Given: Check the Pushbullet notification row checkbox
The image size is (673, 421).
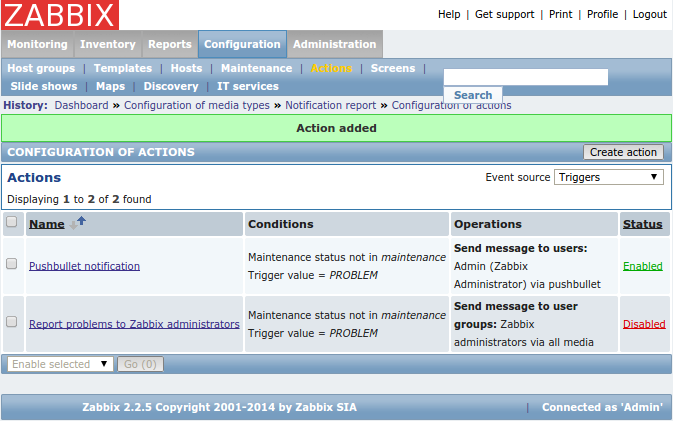Looking at the screenshot, I should [12, 264].
